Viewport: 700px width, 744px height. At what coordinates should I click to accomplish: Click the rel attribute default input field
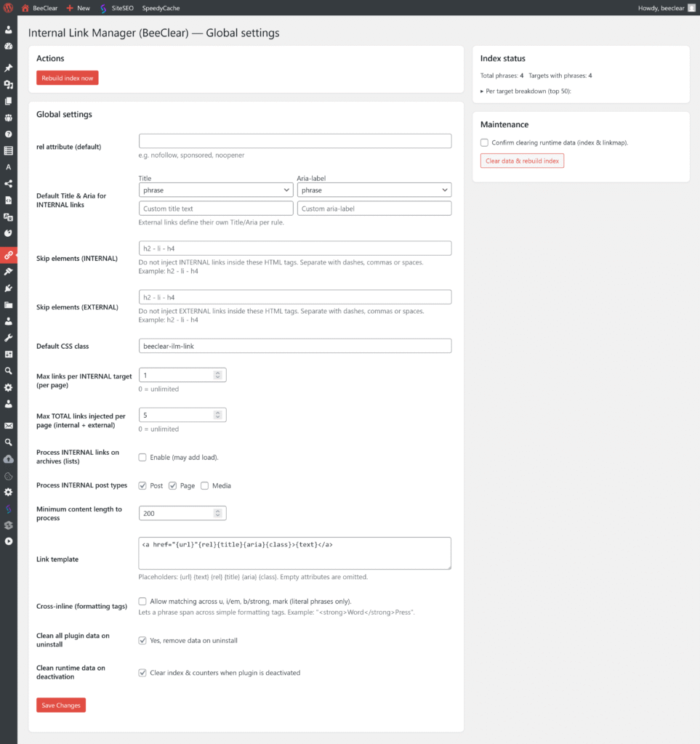click(x=294, y=141)
